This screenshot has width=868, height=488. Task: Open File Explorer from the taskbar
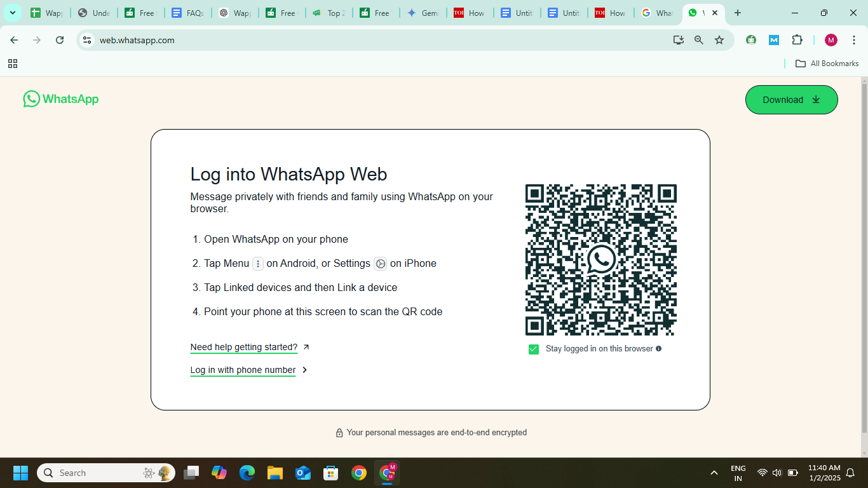point(275,473)
